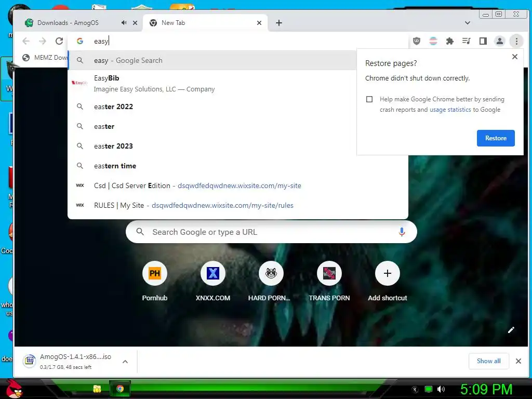Close the downloads bar
The width and height of the screenshot is (532, 399).
click(x=518, y=361)
